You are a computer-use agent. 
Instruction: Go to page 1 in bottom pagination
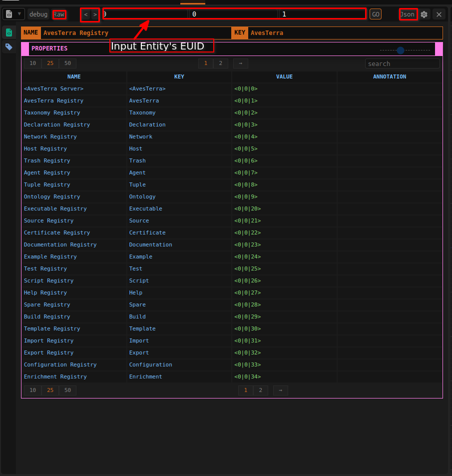click(246, 390)
